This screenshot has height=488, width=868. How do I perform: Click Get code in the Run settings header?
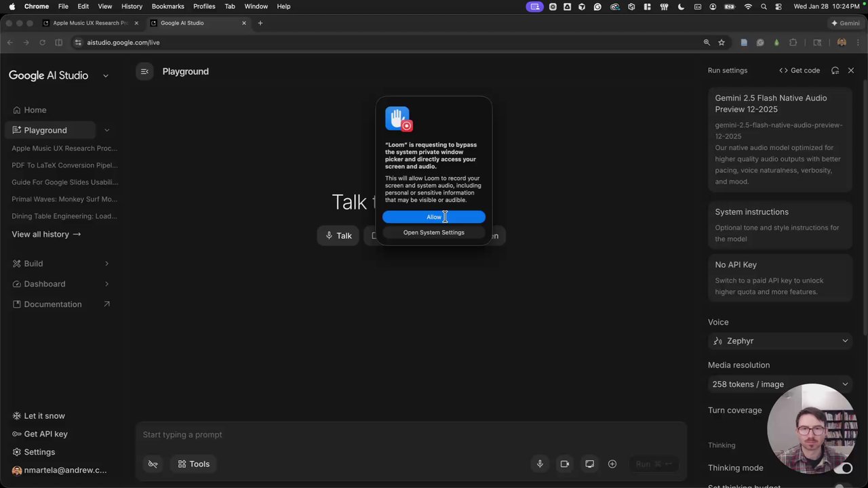click(800, 70)
